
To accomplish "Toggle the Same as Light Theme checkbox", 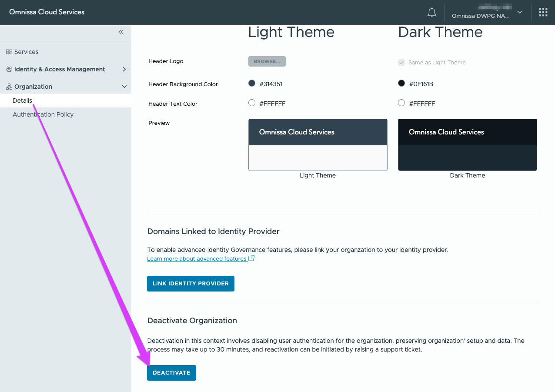I will click(x=401, y=63).
